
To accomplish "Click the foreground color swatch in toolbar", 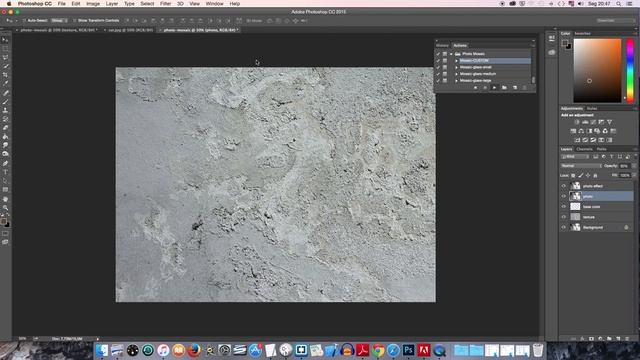I will coord(4,222).
